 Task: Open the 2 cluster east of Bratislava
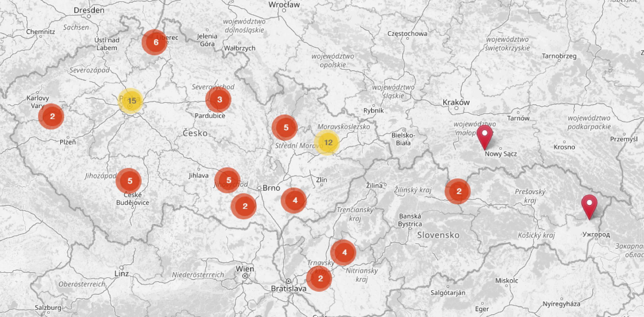pyautogui.click(x=319, y=278)
